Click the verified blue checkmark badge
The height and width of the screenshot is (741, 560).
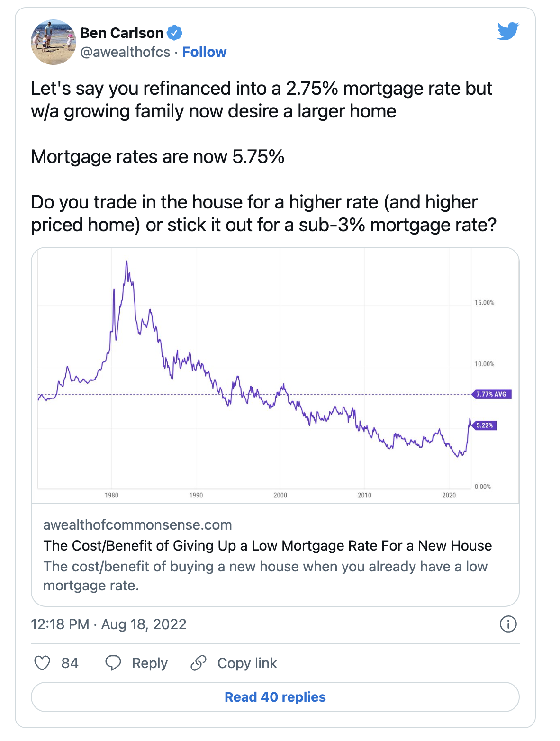pos(175,33)
